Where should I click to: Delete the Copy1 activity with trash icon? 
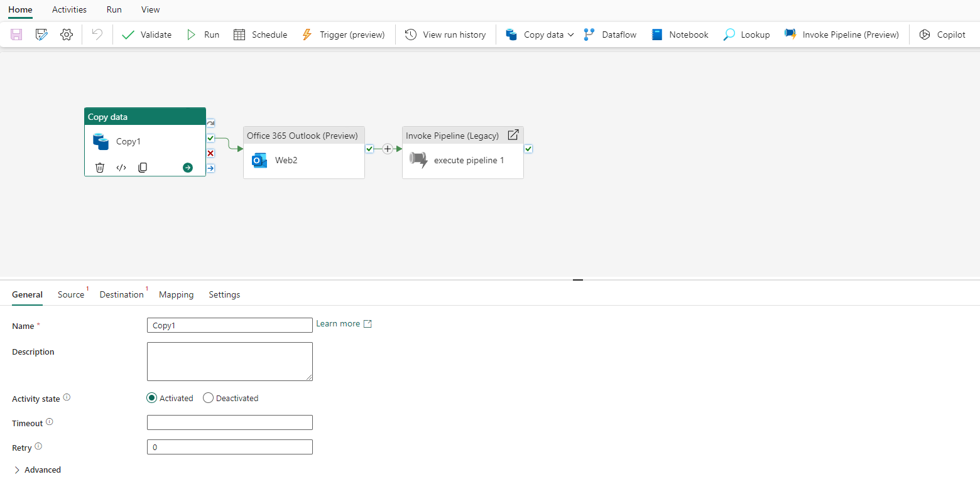(x=100, y=168)
